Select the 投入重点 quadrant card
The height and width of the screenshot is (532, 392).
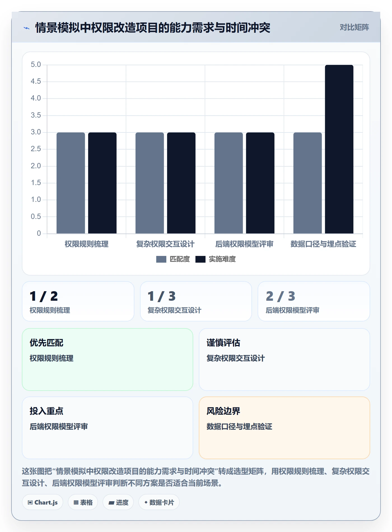[x=108, y=428]
